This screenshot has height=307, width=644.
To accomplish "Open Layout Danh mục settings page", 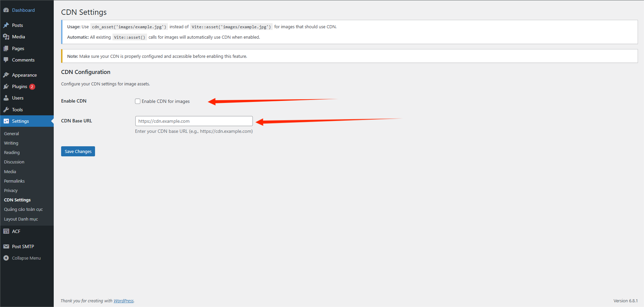I will coord(21,219).
